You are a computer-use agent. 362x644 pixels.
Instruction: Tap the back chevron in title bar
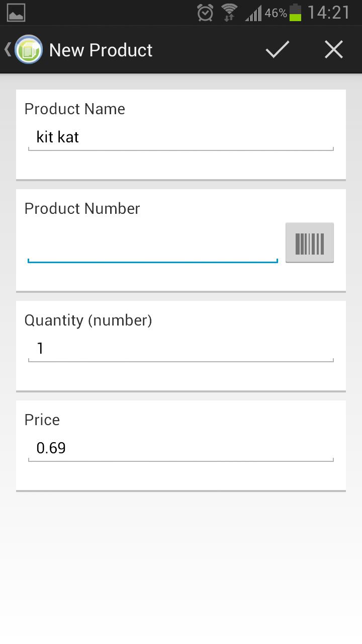8,49
